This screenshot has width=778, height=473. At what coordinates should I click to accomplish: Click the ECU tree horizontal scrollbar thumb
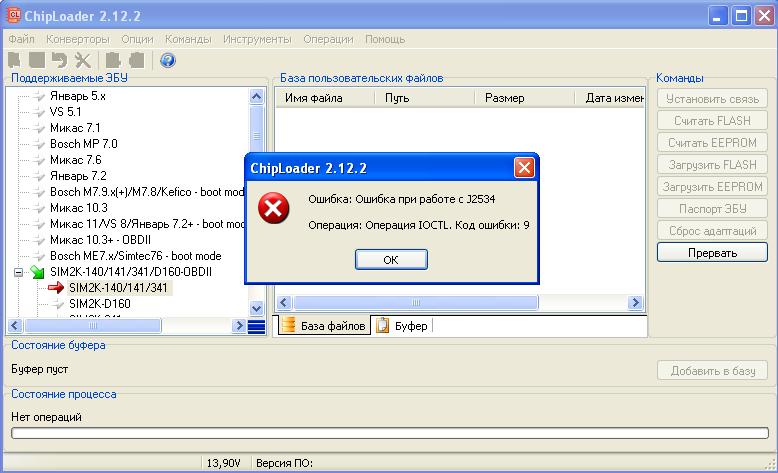tap(93, 326)
